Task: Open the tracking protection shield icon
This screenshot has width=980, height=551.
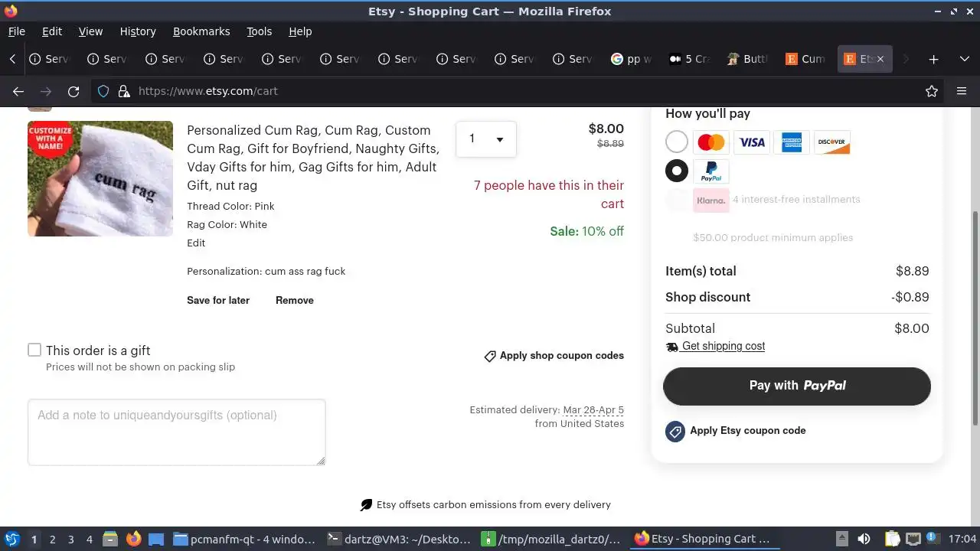Action: point(103,91)
